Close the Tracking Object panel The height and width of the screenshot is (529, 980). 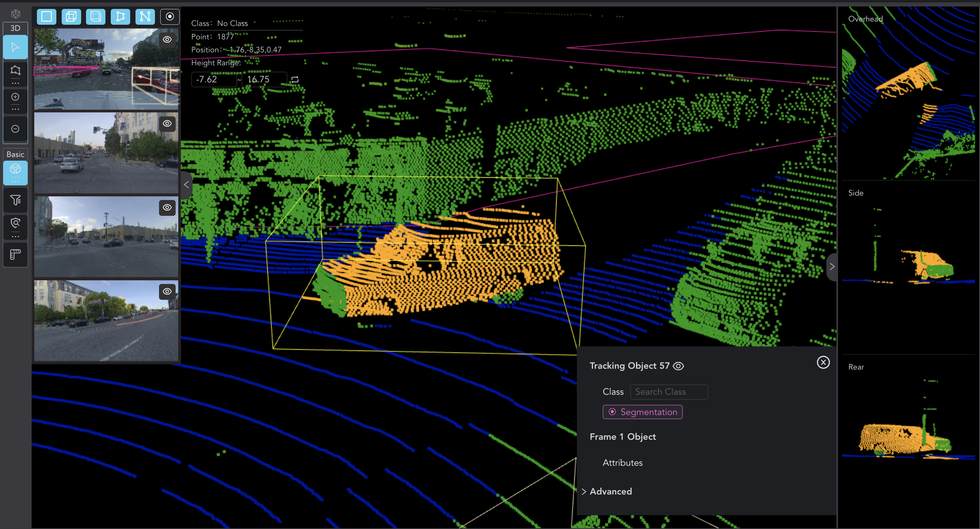[x=823, y=362]
